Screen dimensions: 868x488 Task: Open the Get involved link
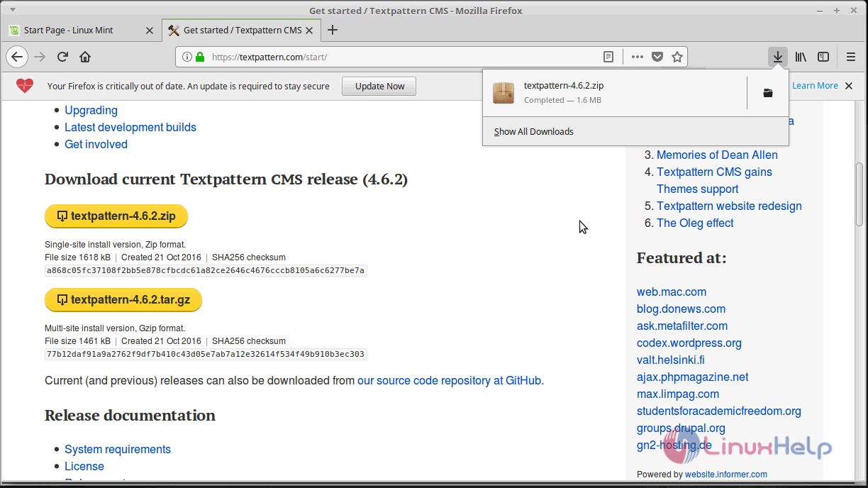(96, 144)
